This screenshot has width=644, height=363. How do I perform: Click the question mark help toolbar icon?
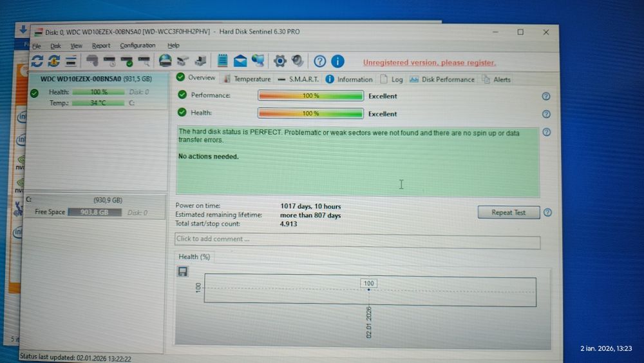pos(319,62)
